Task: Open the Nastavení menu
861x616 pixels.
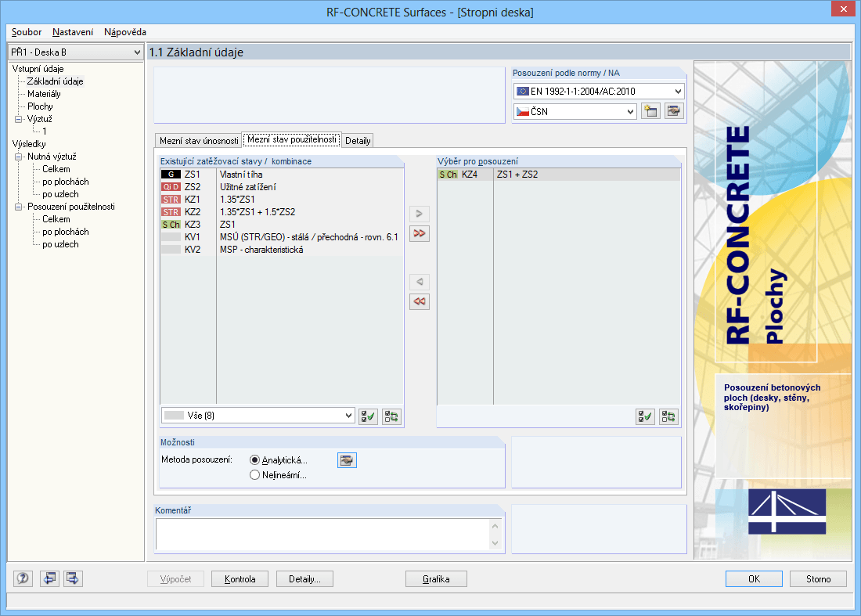Action: pyautogui.click(x=73, y=32)
